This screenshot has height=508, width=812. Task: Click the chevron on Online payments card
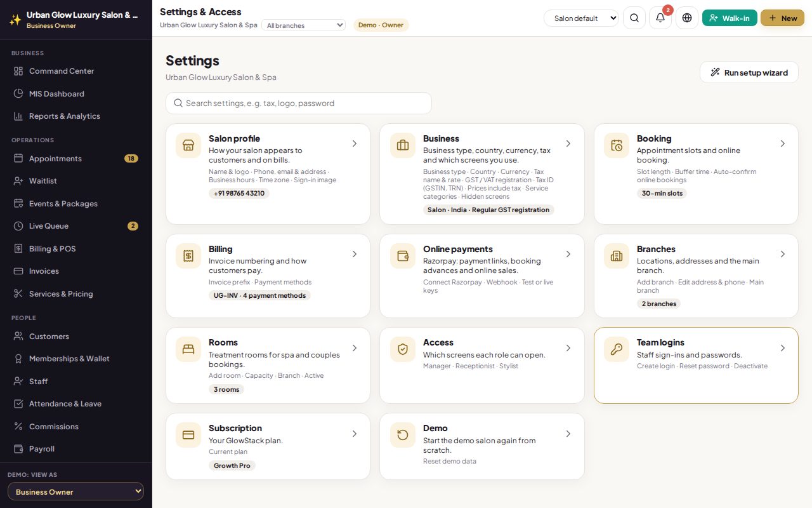[x=568, y=254]
